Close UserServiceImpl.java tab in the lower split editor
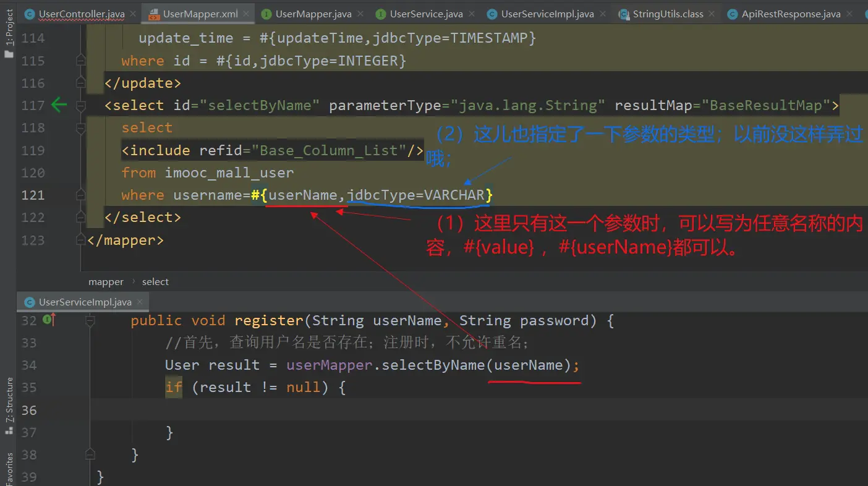The width and height of the screenshot is (868, 486). 140,302
